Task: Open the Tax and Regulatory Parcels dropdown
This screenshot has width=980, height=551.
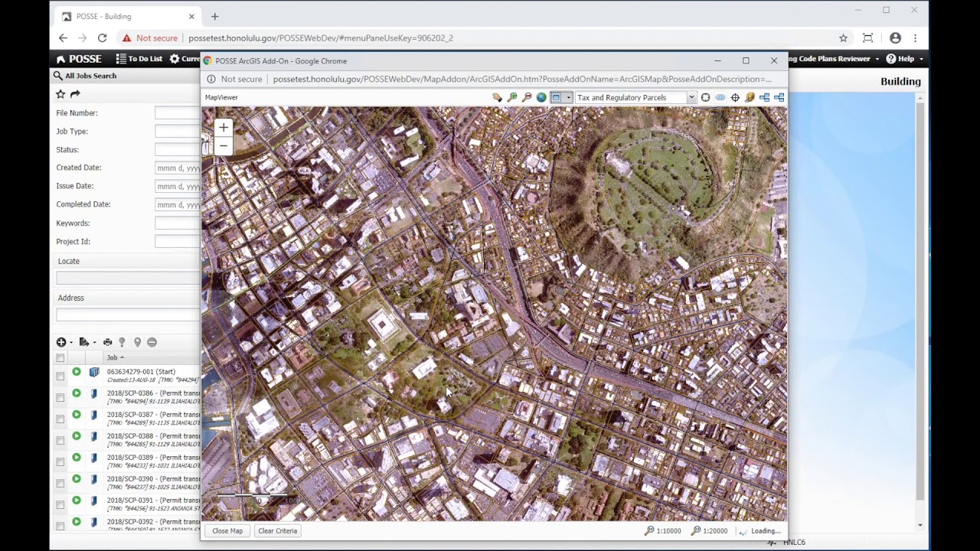Action: [x=635, y=97]
